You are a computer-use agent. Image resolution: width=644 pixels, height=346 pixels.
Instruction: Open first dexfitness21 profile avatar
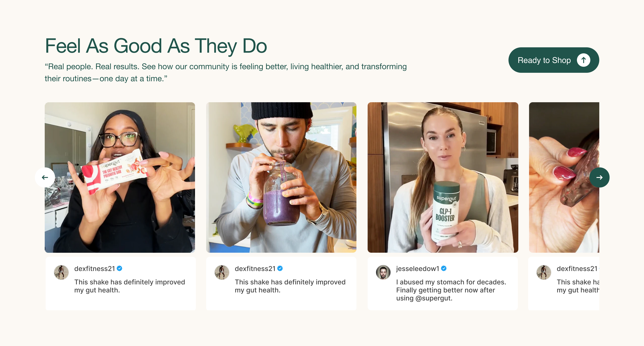click(x=61, y=272)
